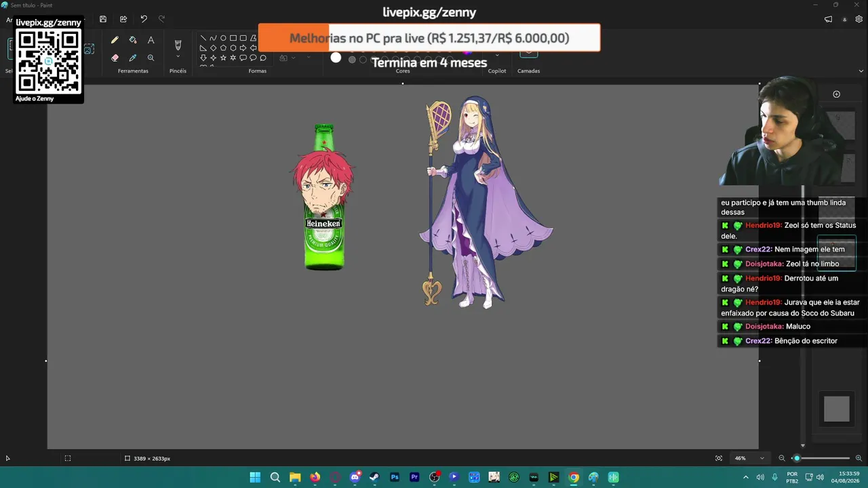Screen dimensions: 868x488
Task: Pick the five-point star shape
Action: pos(223,58)
